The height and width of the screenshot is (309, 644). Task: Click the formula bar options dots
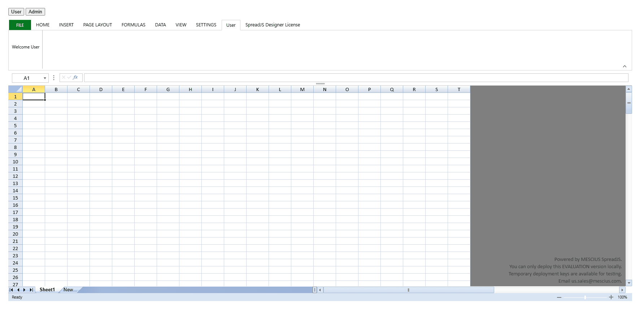53,78
